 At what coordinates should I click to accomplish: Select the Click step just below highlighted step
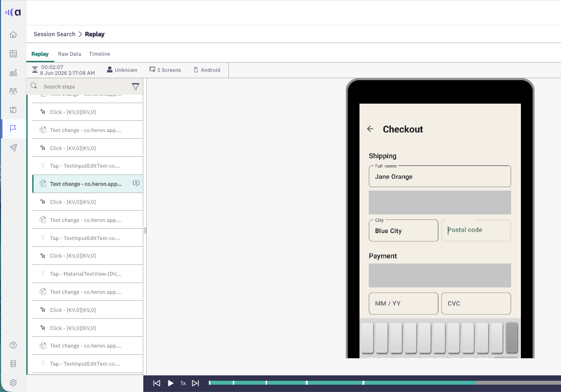pos(88,202)
